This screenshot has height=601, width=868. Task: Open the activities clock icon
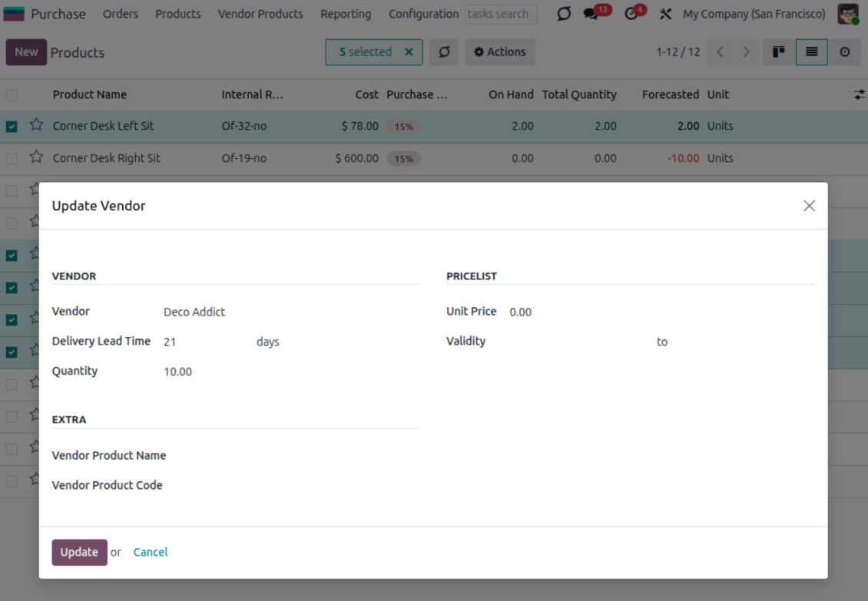[631, 14]
